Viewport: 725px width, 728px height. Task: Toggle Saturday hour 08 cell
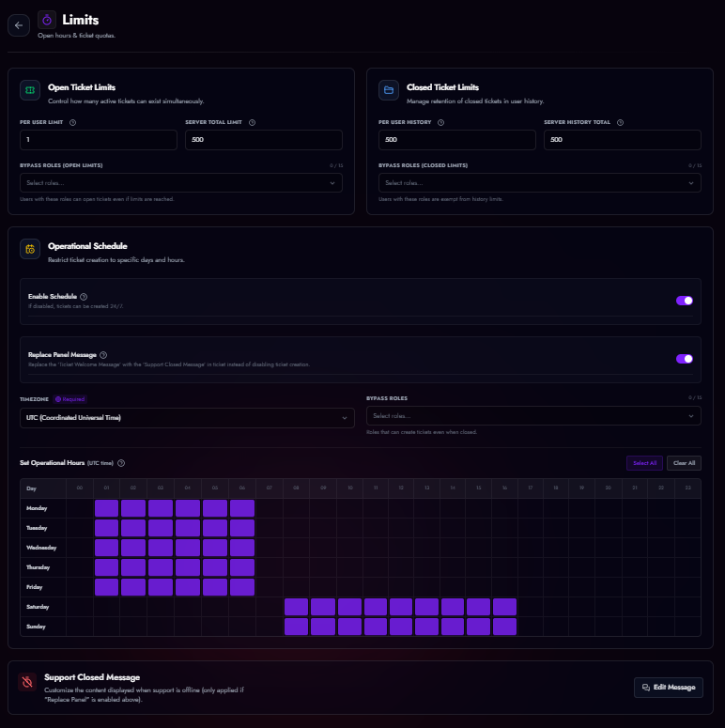(x=296, y=607)
